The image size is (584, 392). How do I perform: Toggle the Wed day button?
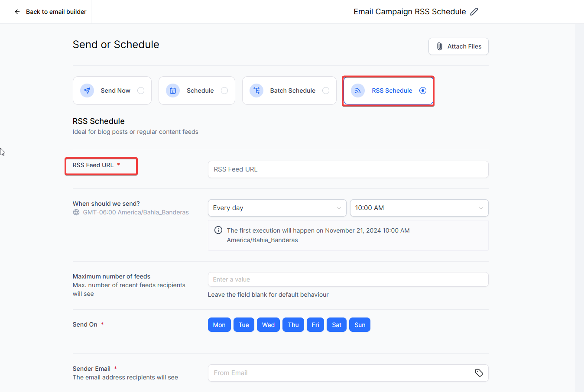[268, 325]
